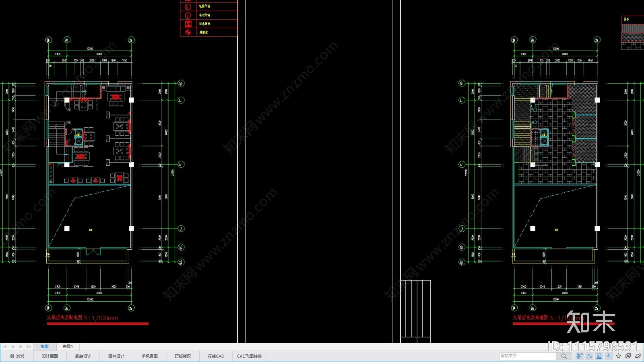Jump to the last layout tab arrow

(x=29, y=346)
